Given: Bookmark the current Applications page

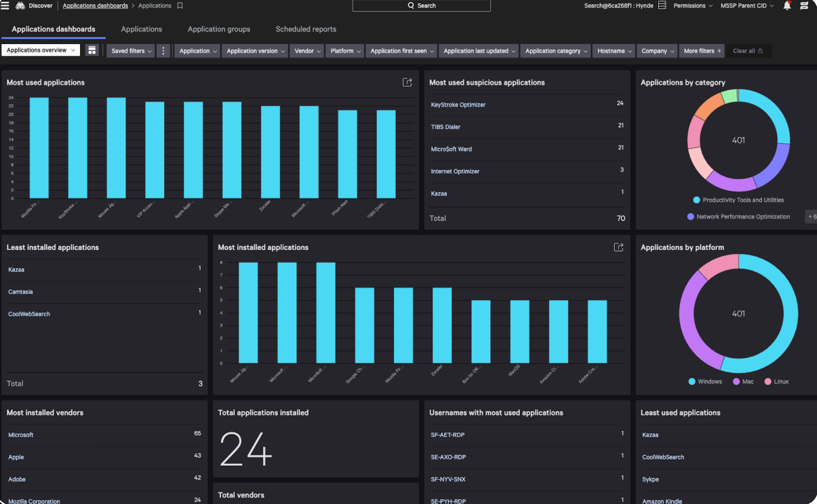Looking at the screenshot, I should click(x=180, y=6).
